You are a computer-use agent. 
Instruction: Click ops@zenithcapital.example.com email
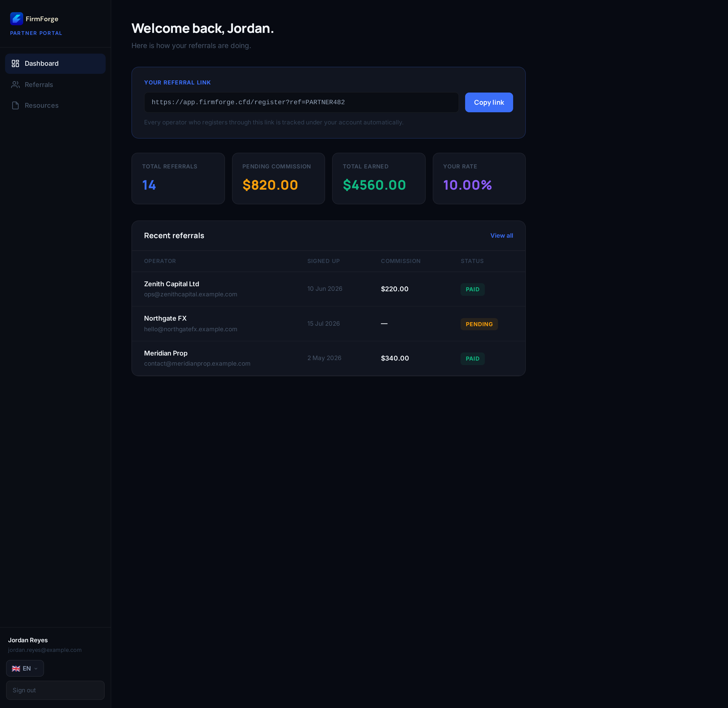(x=191, y=295)
